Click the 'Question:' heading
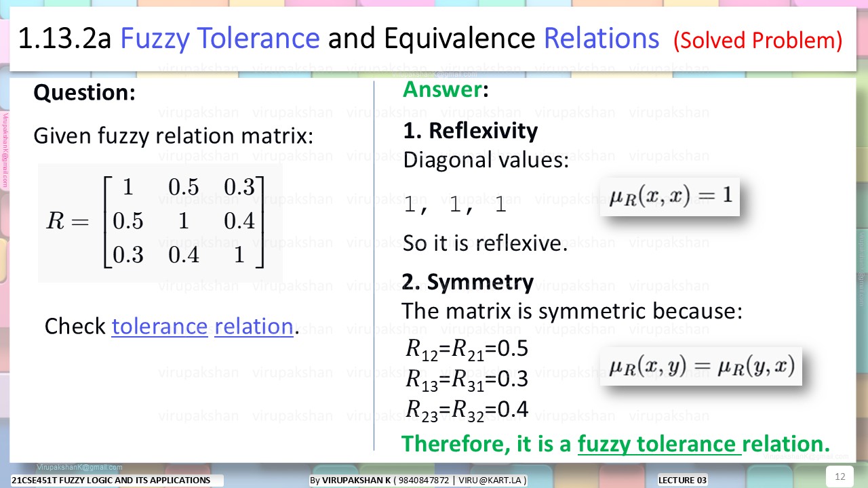The height and width of the screenshot is (488, 868). pos(84,91)
